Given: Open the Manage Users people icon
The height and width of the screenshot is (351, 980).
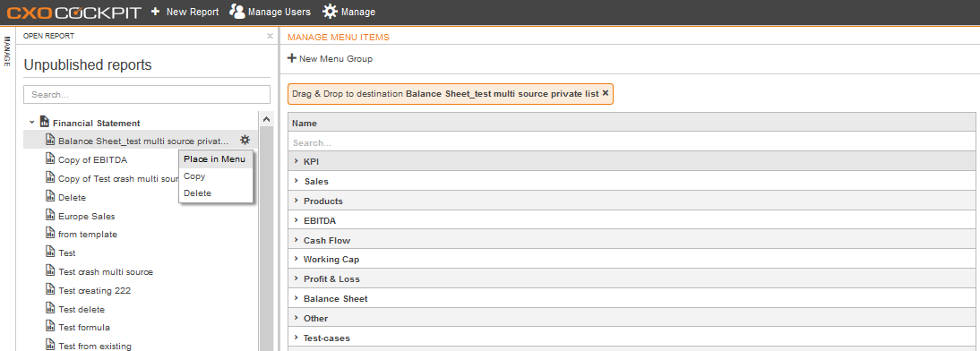Looking at the screenshot, I should click(x=236, y=12).
